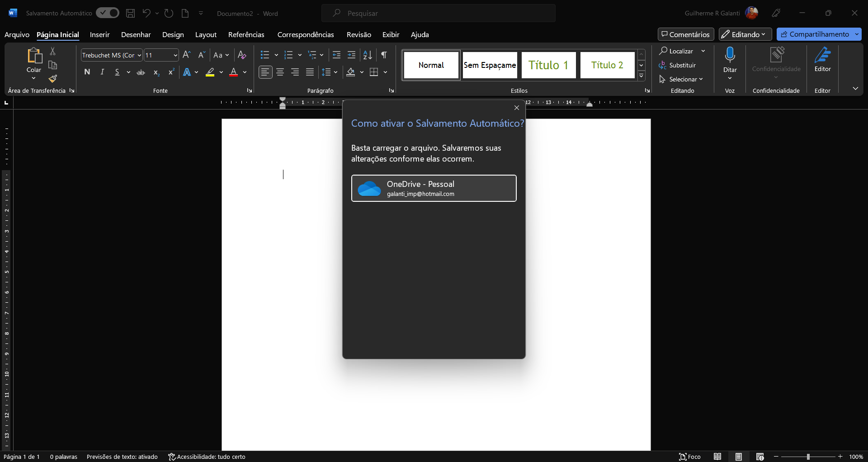868x462 pixels.
Task: Close the Salvamento Automático popup
Action: tap(517, 108)
